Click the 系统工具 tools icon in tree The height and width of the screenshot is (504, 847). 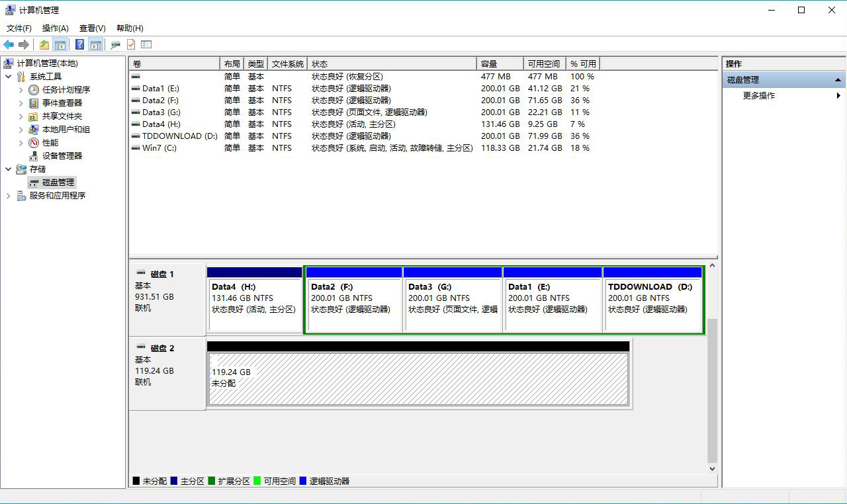pyautogui.click(x=21, y=77)
